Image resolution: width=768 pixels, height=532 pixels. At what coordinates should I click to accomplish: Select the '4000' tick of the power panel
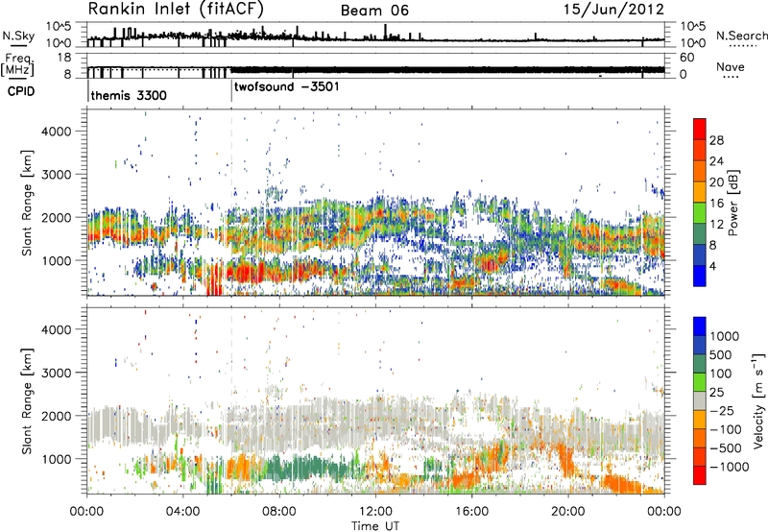(57, 132)
